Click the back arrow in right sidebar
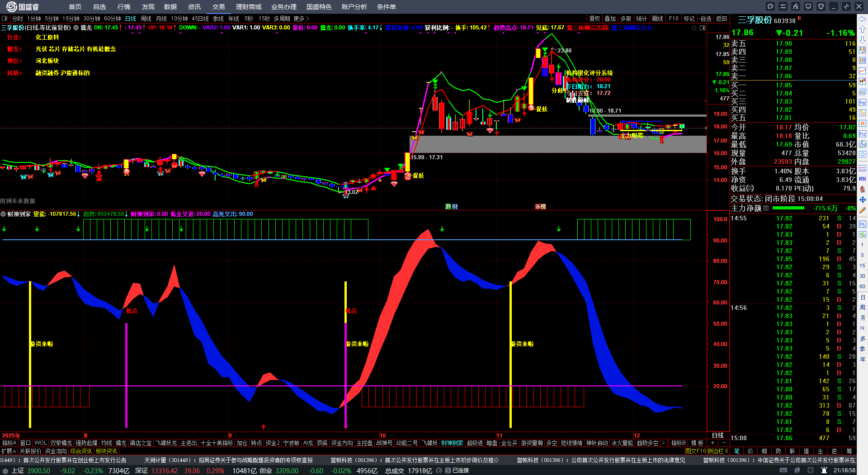This screenshot has height=475, width=868. click(x=863, y=19)
